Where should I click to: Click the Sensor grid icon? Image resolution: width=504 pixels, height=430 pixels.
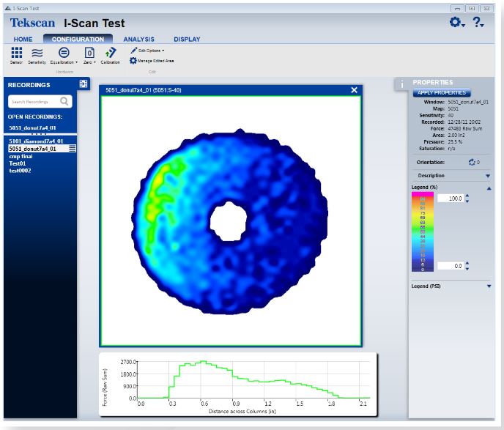coord(16,52)
